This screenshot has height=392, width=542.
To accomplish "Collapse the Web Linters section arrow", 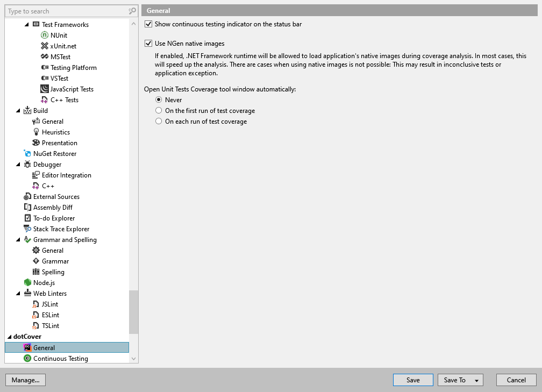I will pos(18,294).
